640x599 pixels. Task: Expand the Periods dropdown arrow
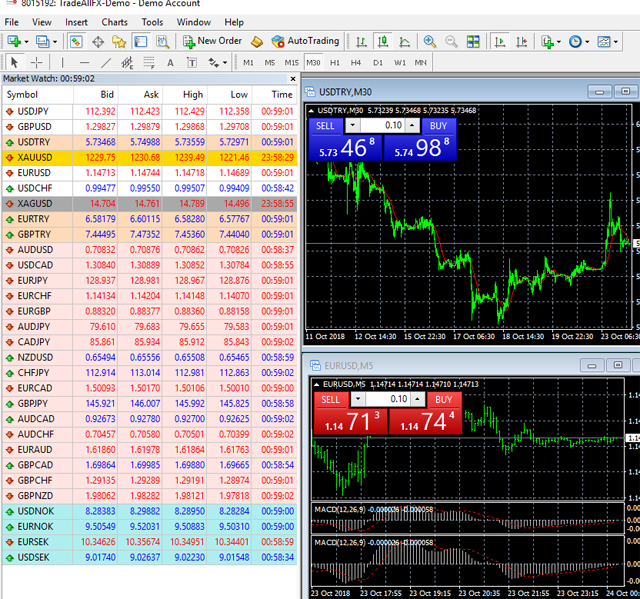coord(587,42)
